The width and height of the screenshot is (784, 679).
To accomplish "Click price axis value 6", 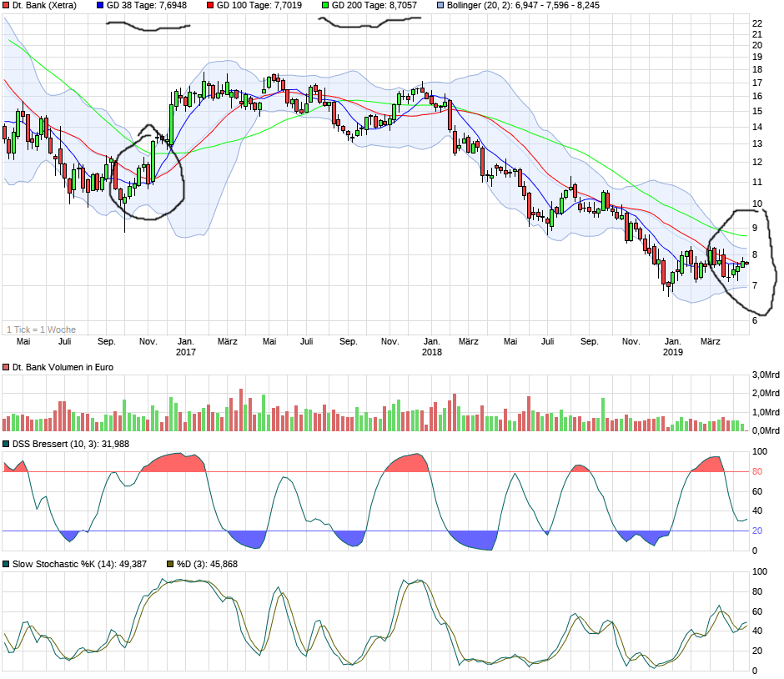I will click(755, 320).
